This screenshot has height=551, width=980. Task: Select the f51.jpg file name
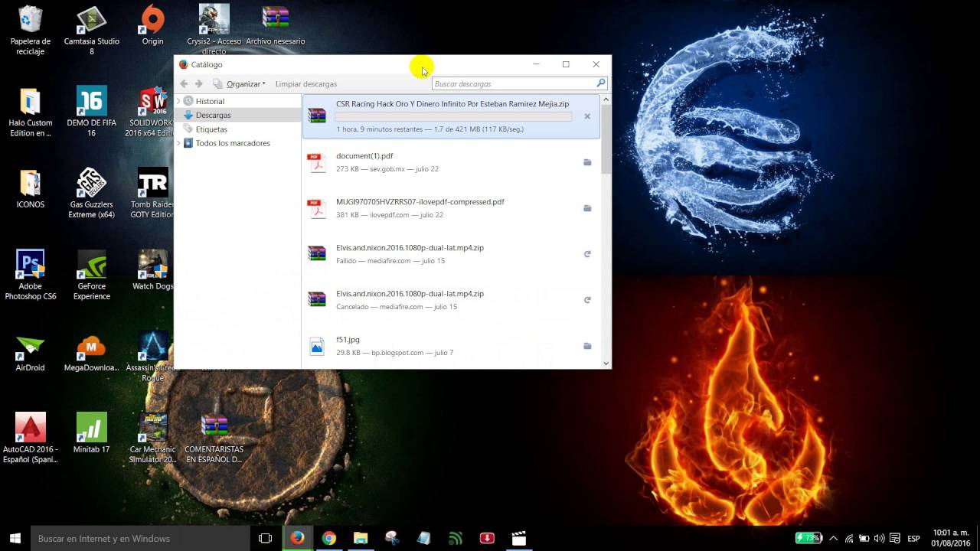coord(348,340)
